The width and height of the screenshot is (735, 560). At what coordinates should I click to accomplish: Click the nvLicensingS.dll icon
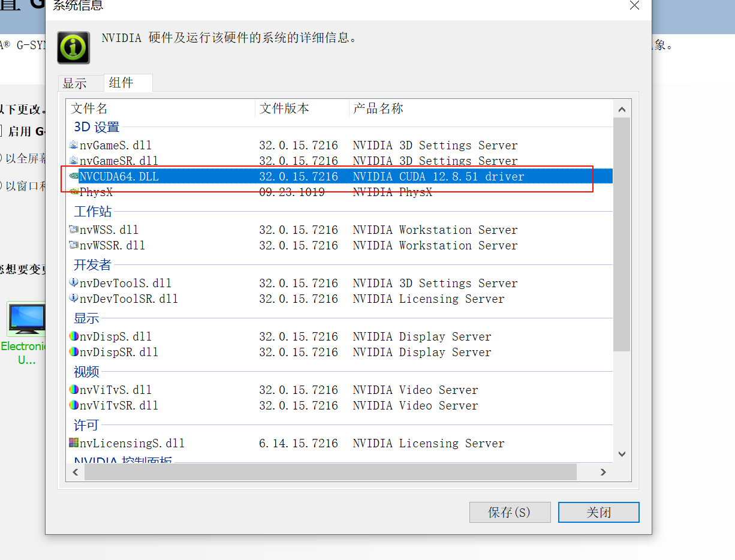(x=74, y=443)
